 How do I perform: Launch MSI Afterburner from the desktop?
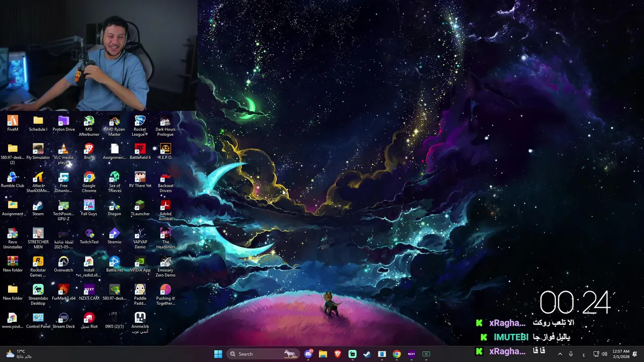point(89,126)
